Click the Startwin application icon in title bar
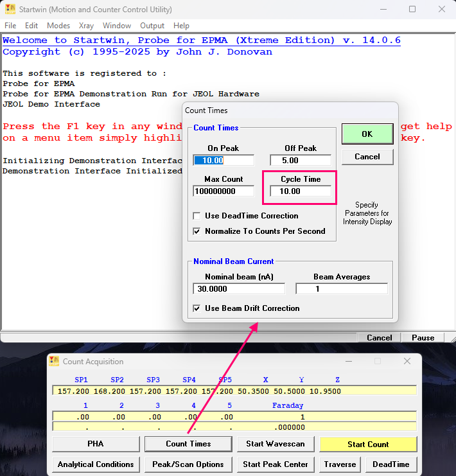456x476 pixels. 10,10
